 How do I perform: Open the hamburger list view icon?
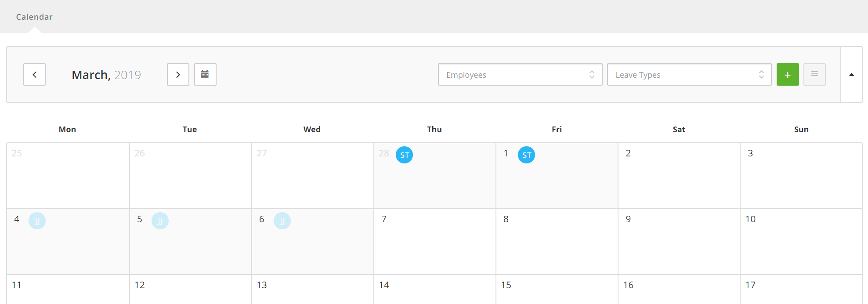point(814,75)
